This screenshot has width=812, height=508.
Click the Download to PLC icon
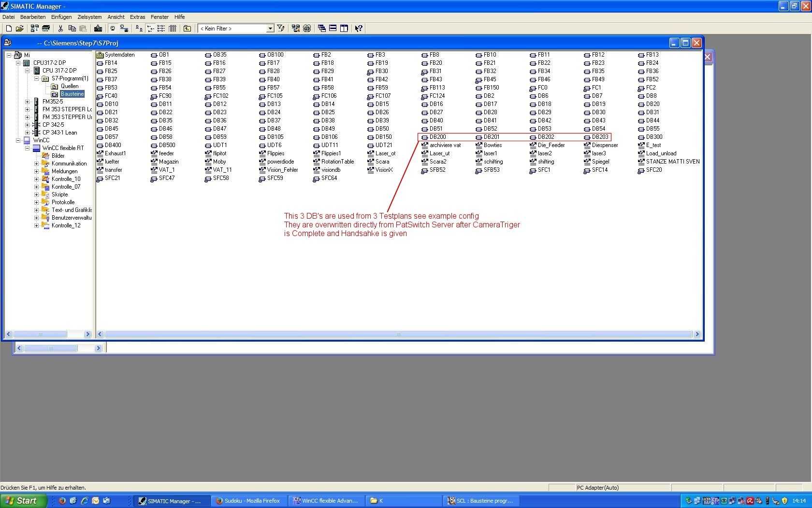tap(98, 29)
